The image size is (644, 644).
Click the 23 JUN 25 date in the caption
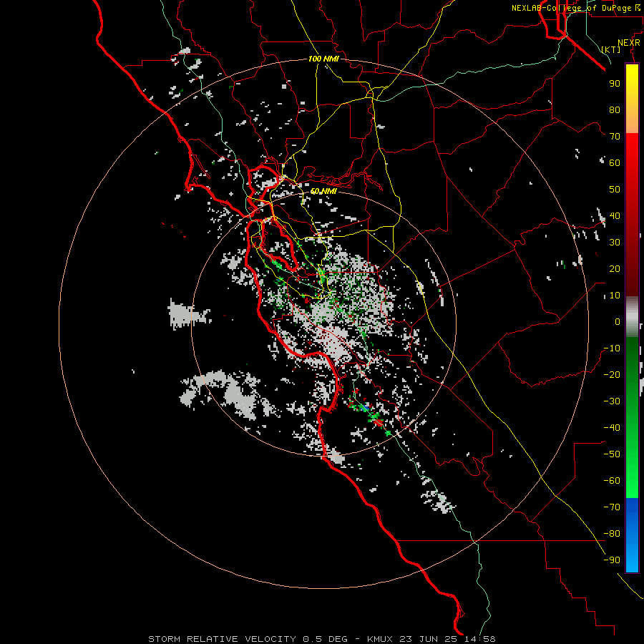428,639
